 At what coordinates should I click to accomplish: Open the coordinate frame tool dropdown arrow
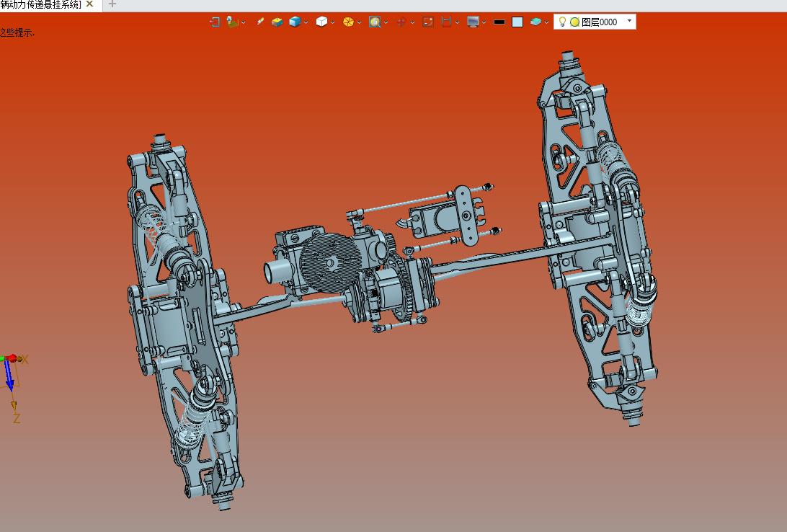pyautogui.click(x=244, y=22)
